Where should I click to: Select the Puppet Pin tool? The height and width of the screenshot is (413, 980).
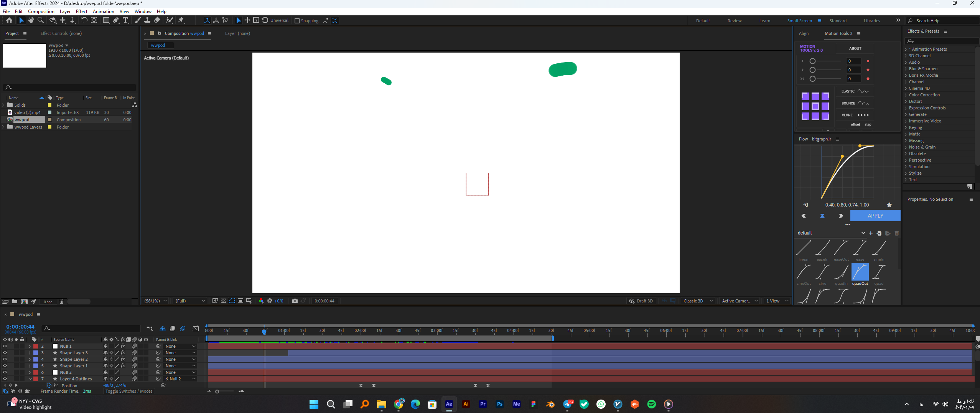click(x=181, y=20)
